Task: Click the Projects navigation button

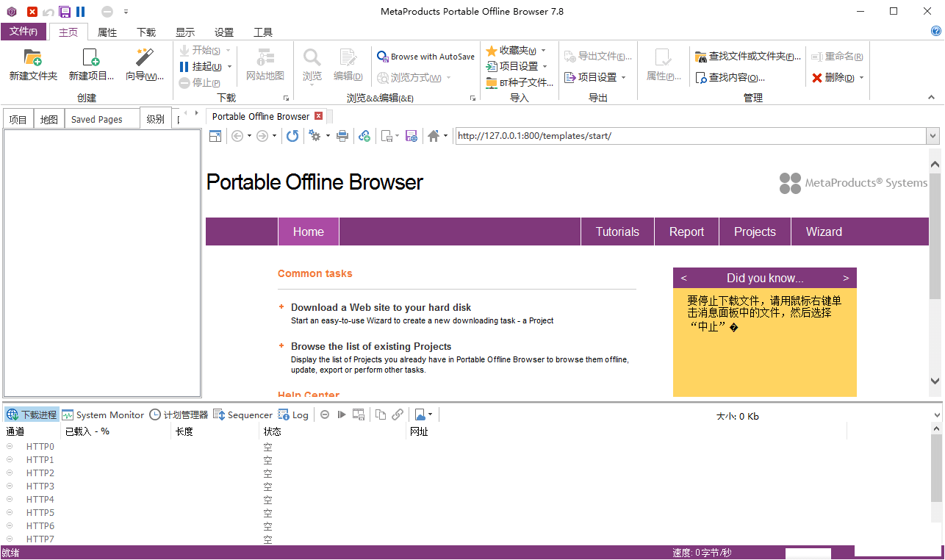Action: [755, 231]
